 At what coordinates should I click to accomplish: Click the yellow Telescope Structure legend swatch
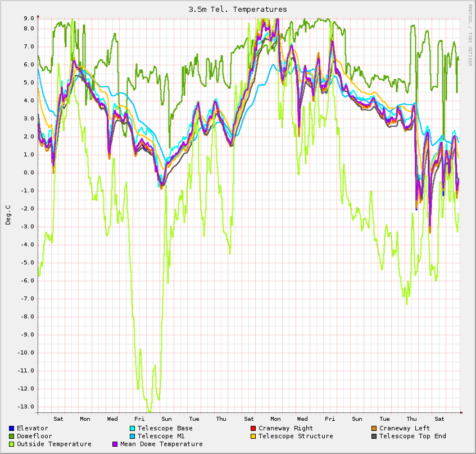pyautogui.click(x=253, y=436)
